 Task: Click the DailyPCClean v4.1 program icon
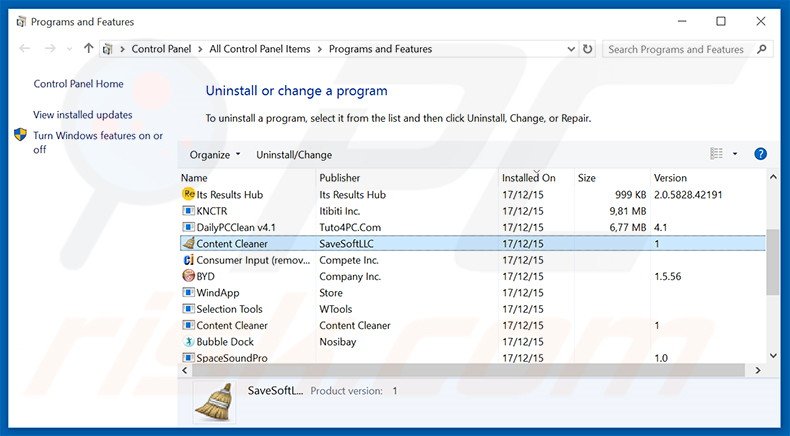click(188, 227)
